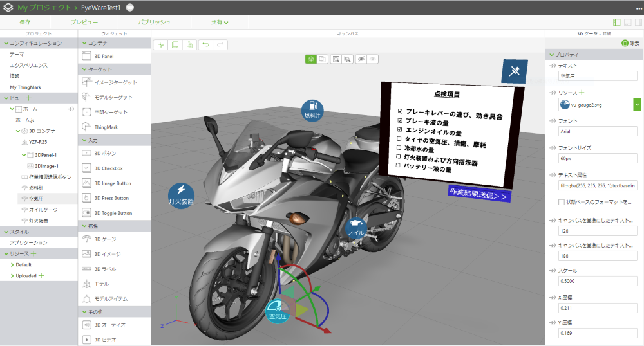Image resolution: width=644 pixels, height=346 pixels.
Task: Toggle the right panel layout icon
Action: point(639,22)
